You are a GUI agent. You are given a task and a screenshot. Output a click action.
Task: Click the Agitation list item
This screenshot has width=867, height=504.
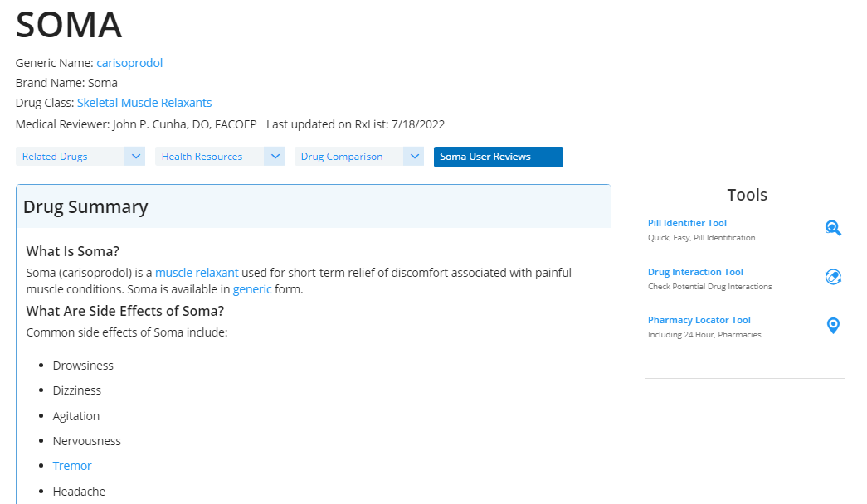coord(76,416)
